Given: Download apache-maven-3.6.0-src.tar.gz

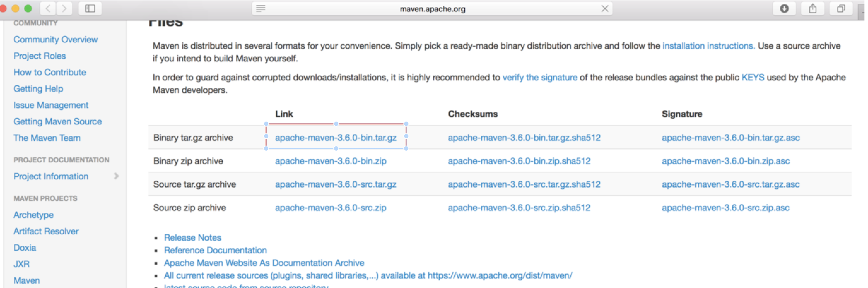Looking at the screenshot, I should (x=336, y=184).
